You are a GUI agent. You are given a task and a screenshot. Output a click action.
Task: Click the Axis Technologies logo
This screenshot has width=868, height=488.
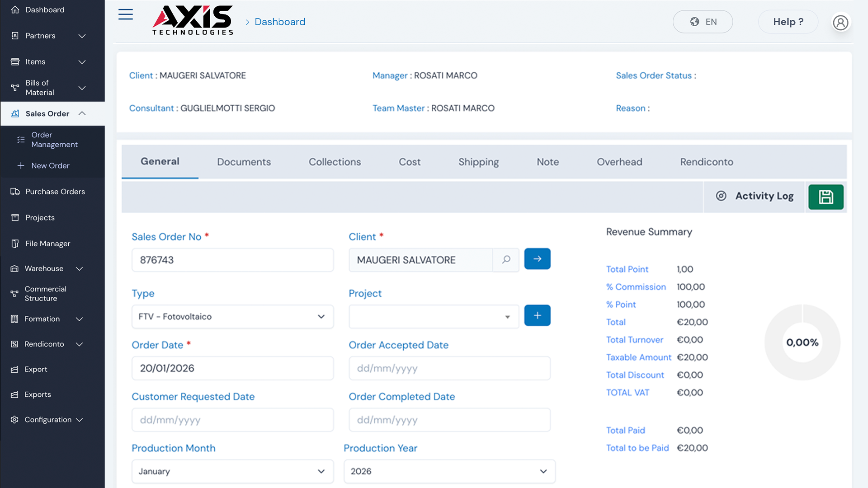(193, 20)
